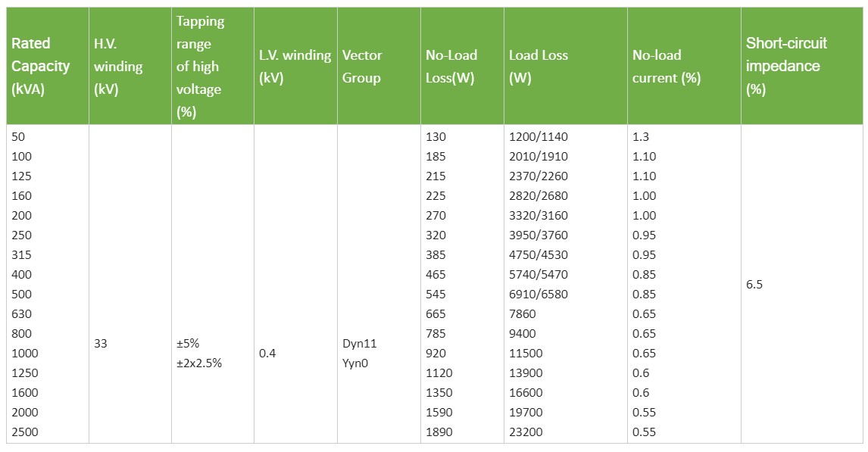Screen dimensions: 868x452
Task: Select the No-Load Loss(W) header cell
Action: tap(451, 66)
